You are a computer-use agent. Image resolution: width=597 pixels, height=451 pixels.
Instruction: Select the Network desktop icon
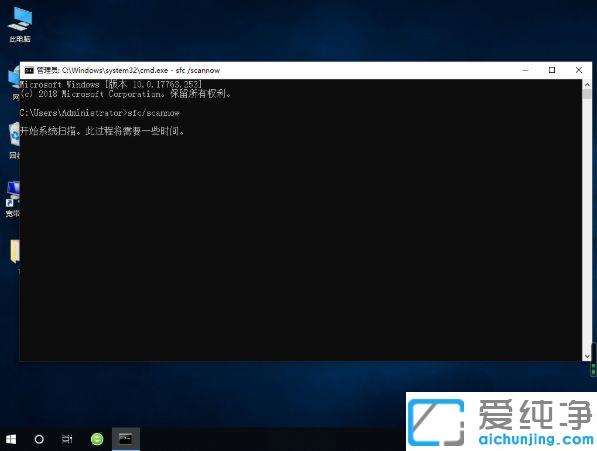[14, 83]
